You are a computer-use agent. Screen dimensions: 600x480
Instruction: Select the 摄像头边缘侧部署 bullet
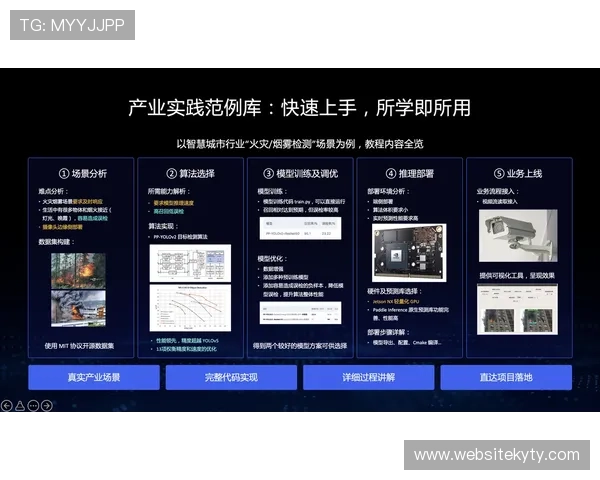tap(62, 227)
